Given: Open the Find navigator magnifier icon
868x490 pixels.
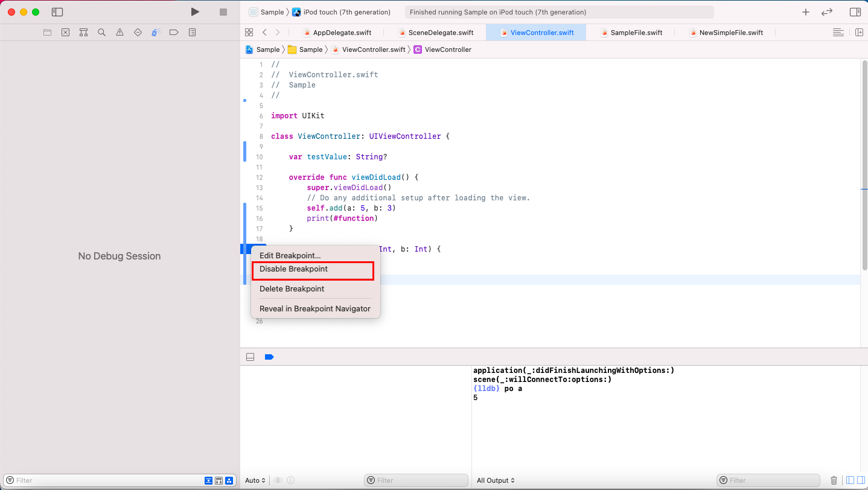Looking at the screenshot, I should (101, 32).
